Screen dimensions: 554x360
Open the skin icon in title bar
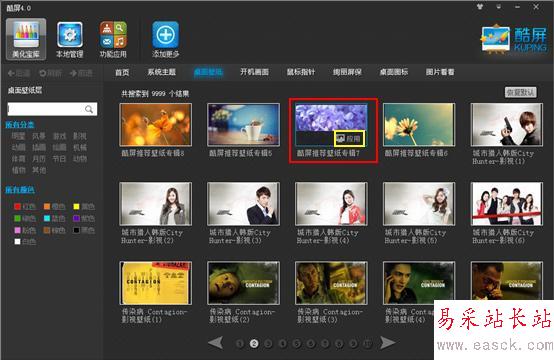[x=480, y=6]
